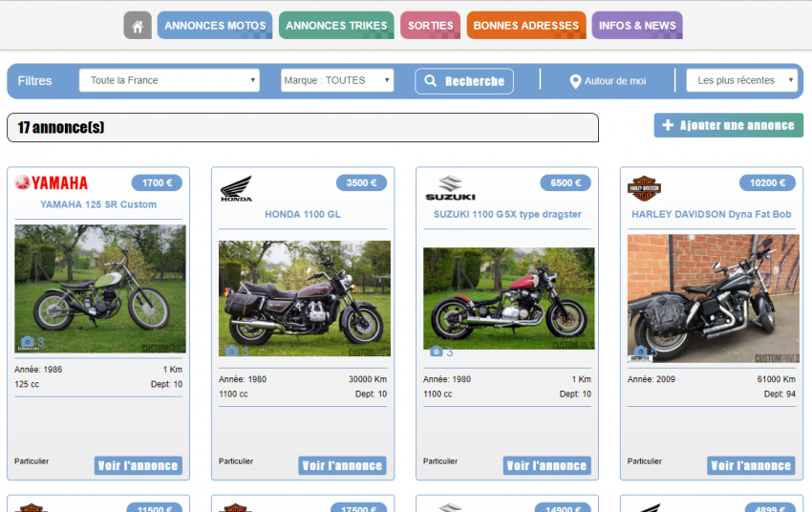Open HONDA 1100 GL title link
The width and height of the screenshot is (812, 512).
tap(303, 214)
